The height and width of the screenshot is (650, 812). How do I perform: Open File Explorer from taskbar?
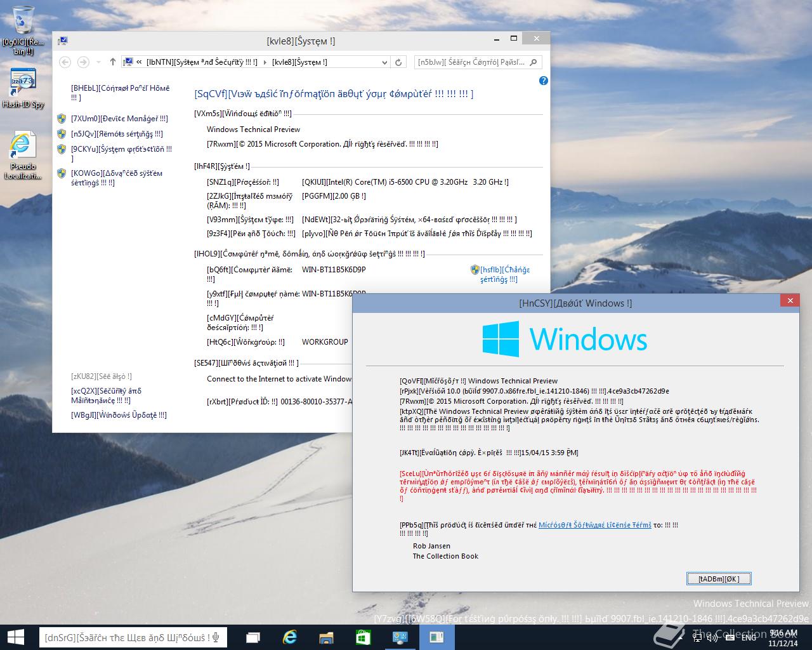pyautogui.click(x=326, y=637)
